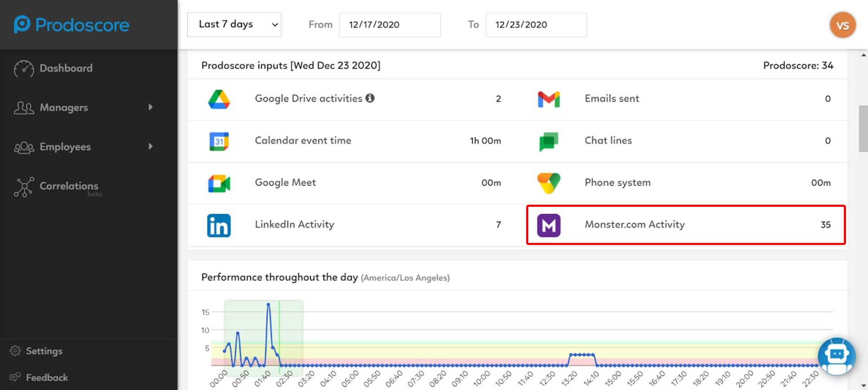Click LinkedIn Activity label
Viewport: 868px width, 390px height.
pos(294,225)
